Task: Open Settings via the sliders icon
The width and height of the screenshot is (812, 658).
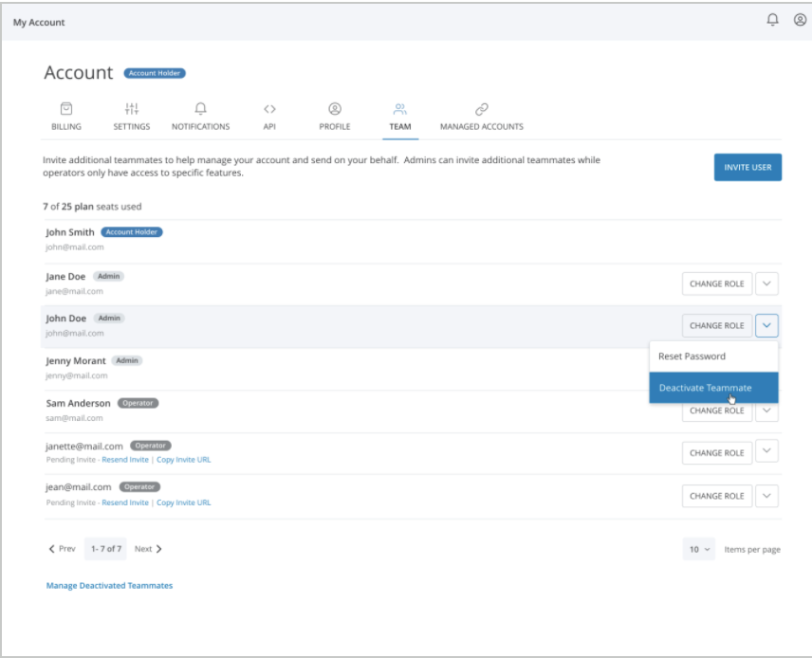Action: point(131,108)
